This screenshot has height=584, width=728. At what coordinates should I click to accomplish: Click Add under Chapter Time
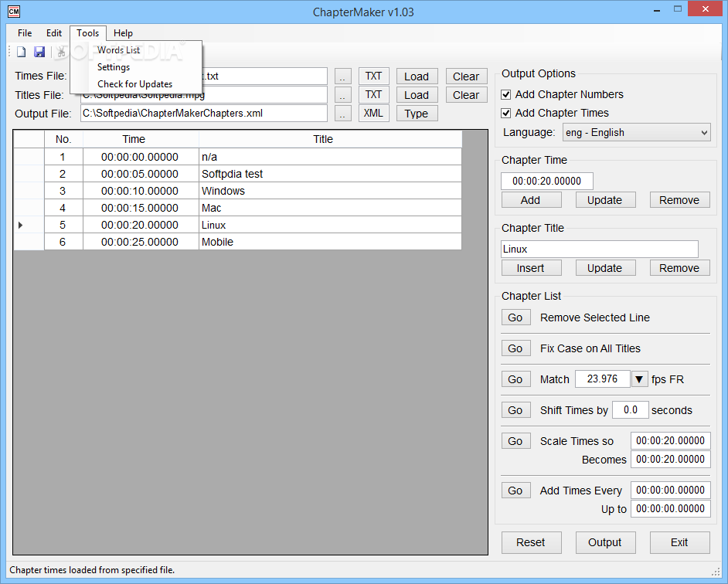[531, 200]
